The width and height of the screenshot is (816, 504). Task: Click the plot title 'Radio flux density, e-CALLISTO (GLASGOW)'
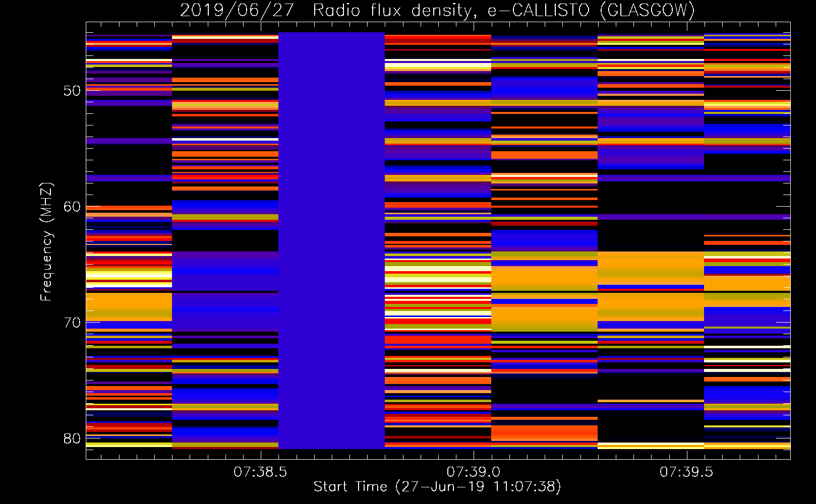click(504, 10)
